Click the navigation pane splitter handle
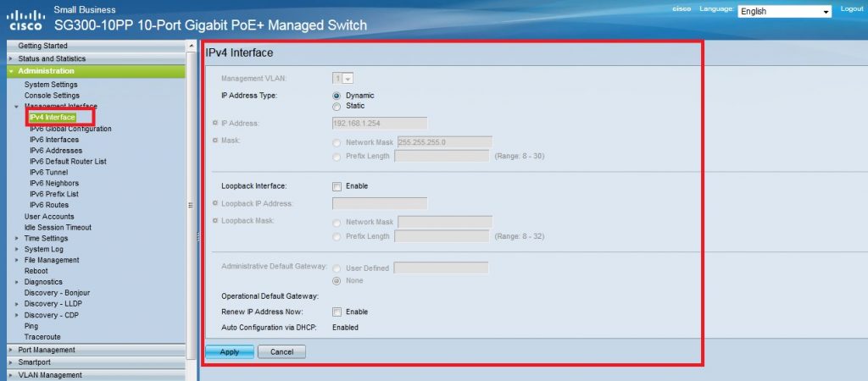This screenshot has height=381, width=868. pos(198,237)
